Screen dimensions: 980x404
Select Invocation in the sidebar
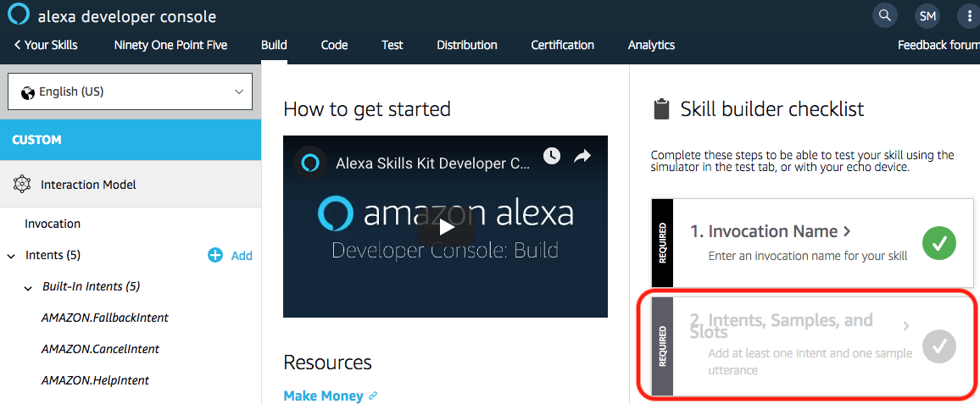tap(53, 224)
